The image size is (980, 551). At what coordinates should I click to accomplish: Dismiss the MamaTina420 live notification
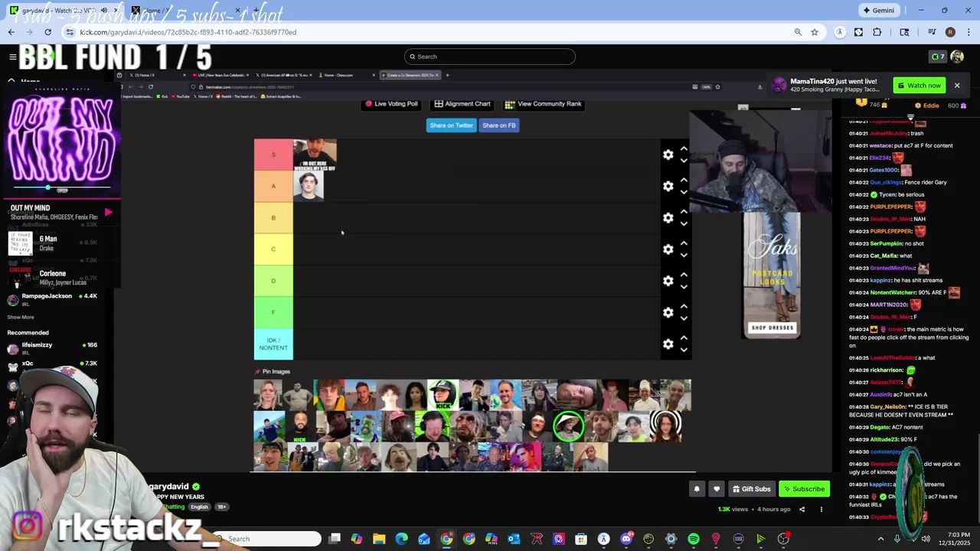tap(957, 85)
